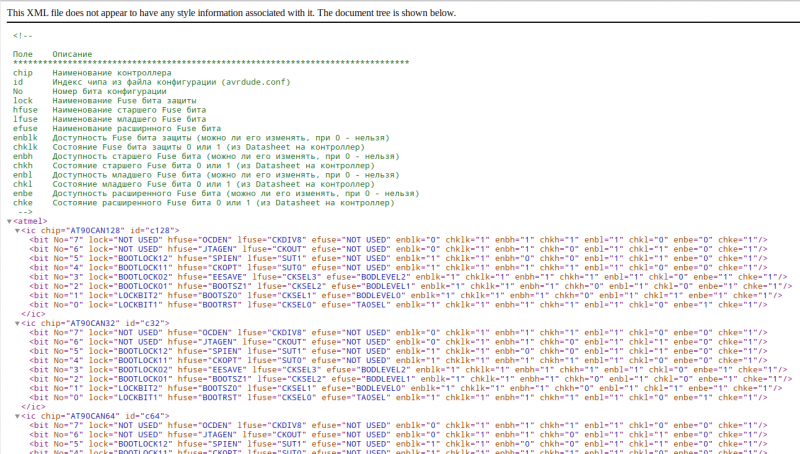Click the 'This XML file does not appear' notice
The width and height of the screenshot is (800, 454).
coord(231,13)
